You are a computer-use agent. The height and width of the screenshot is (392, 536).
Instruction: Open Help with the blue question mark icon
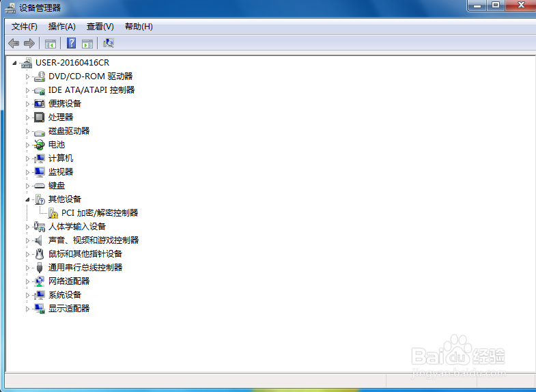pos(71,43)
